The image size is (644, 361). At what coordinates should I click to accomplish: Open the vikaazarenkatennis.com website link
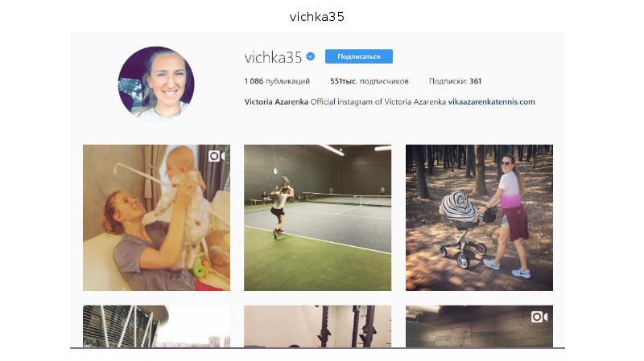click(491, 102)
